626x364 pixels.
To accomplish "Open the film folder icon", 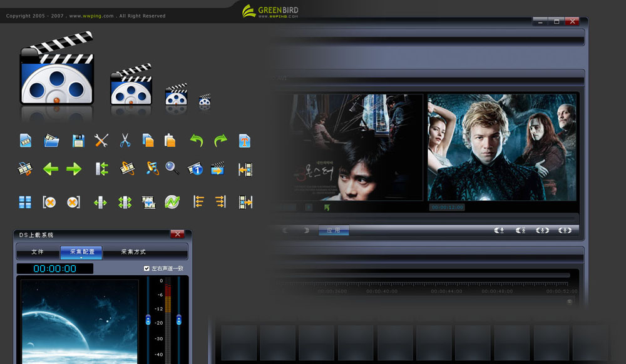I will (51, 140).
